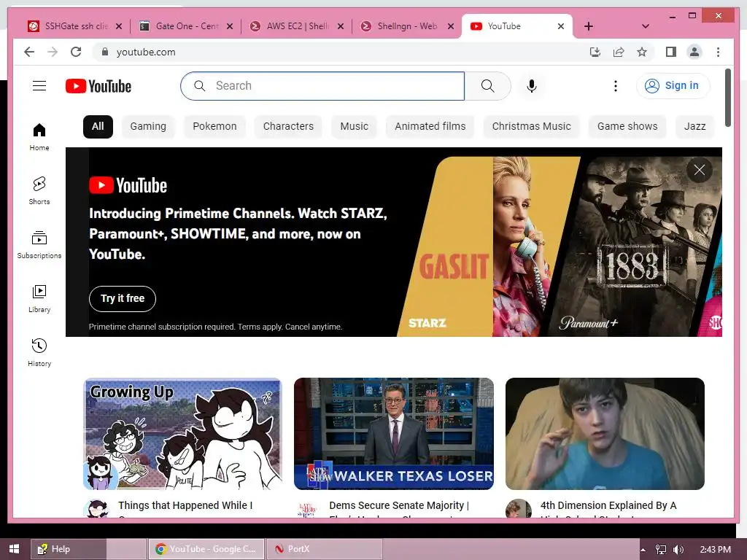
Task: Share this page icon in address bar
Action: click(619, 52)
